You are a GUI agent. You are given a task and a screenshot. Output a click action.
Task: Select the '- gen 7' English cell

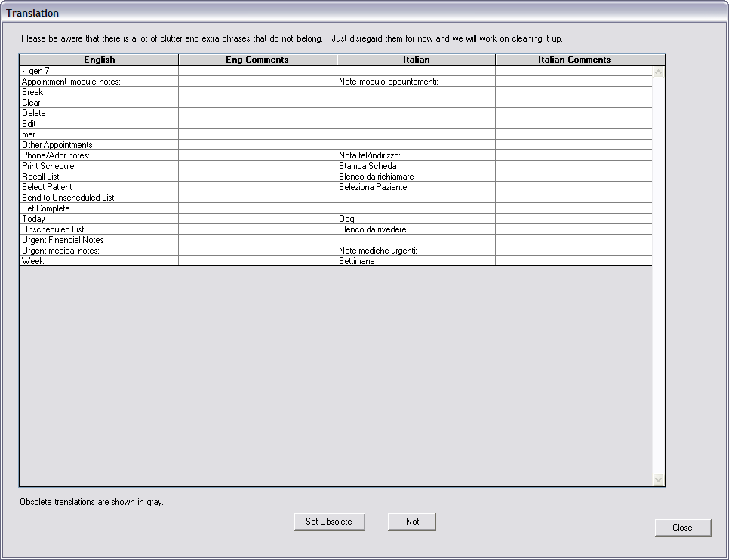(x=99, y=71)
